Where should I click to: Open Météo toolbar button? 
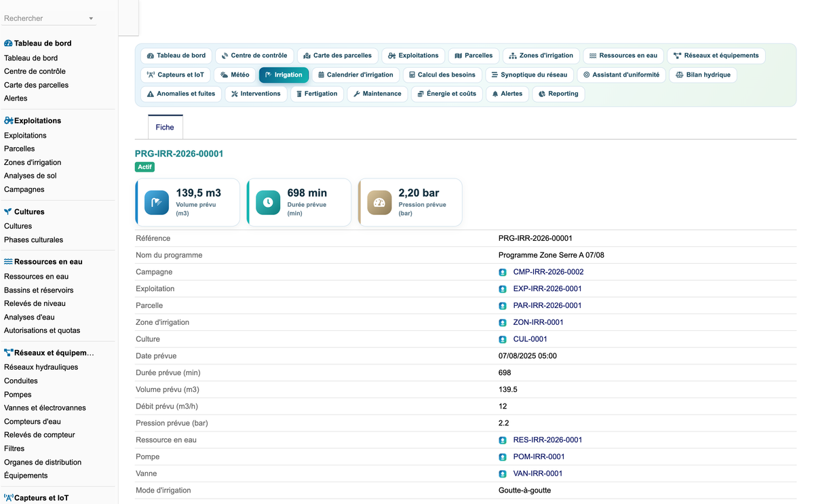235,75
